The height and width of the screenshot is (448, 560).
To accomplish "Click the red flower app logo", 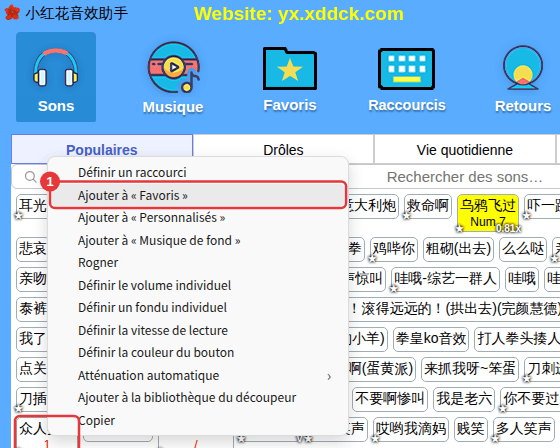I will [12, 13].
